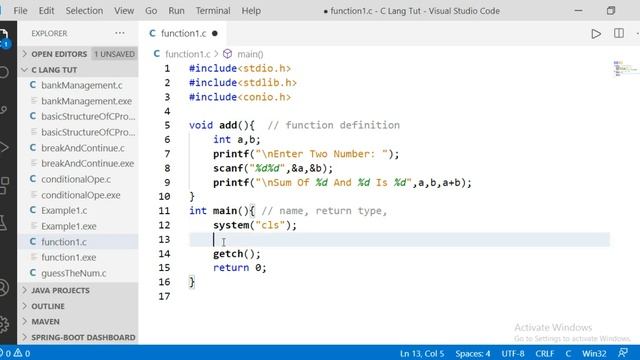The width and height of the screenshot is (640, 360).
Task: Click Ln 13, Col 5 cursor position
Action: (x=422, y=353)
